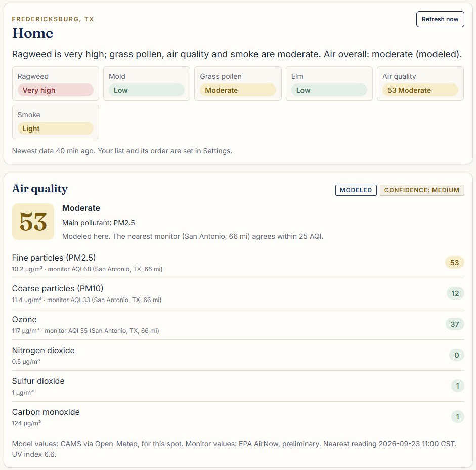Click the Nitrogen dioxide value pill showing 0
The image size is (476, 470).
(457, 355)
